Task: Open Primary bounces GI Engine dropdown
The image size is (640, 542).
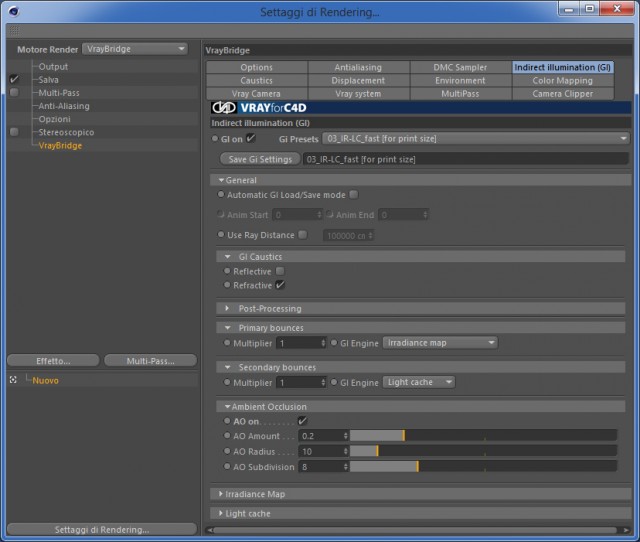Action: pos(440,343)
